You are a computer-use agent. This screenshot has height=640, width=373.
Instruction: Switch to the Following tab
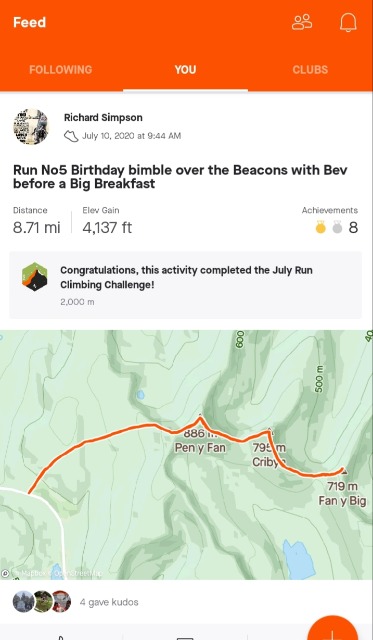coord(61,69)
